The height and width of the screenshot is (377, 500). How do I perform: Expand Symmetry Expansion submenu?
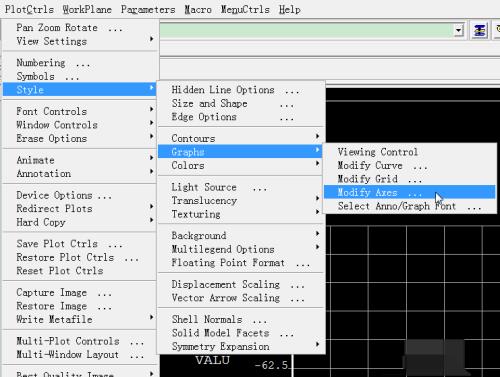pos(241,347)
